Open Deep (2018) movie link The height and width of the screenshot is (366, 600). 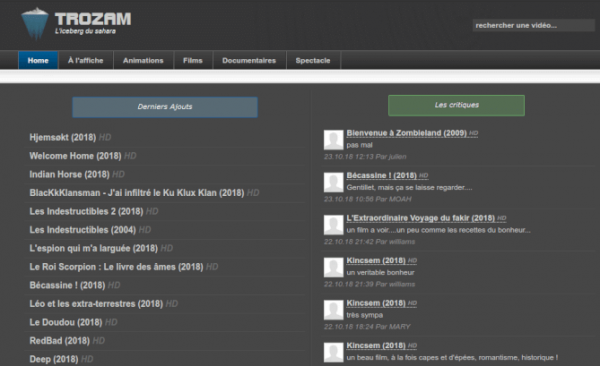[54, 359]
